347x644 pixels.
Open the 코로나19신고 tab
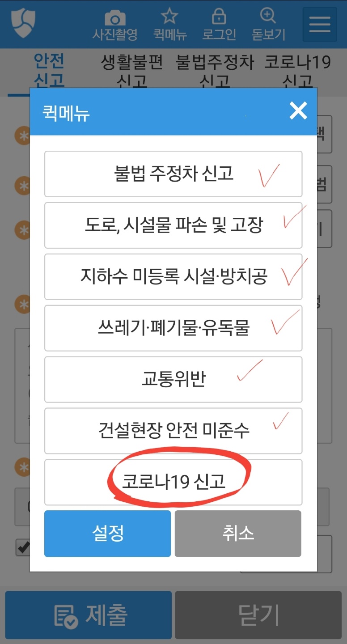[x=298, y=72]
